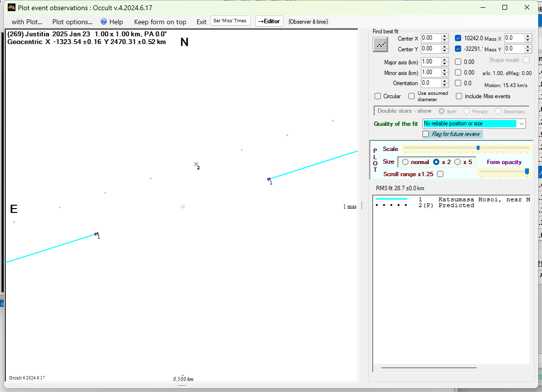
Task: Increase the Center X spinner value
Action: tap(445, 36)
